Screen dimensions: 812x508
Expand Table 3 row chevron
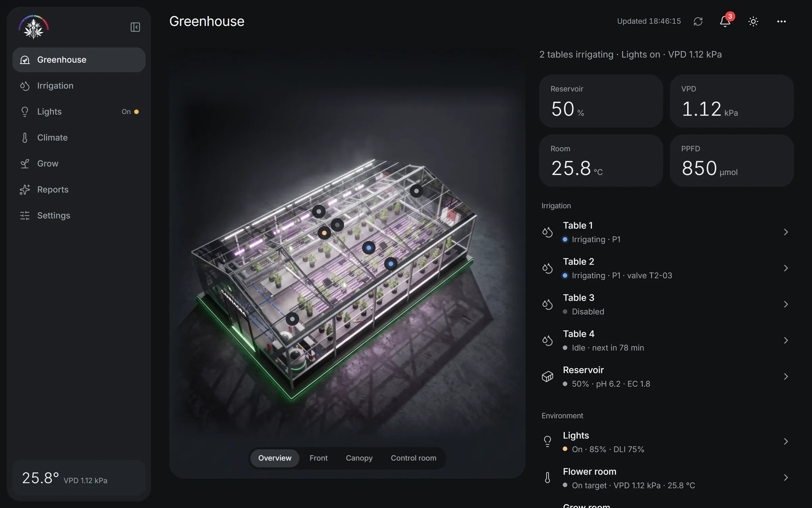[x=786, y=304]
